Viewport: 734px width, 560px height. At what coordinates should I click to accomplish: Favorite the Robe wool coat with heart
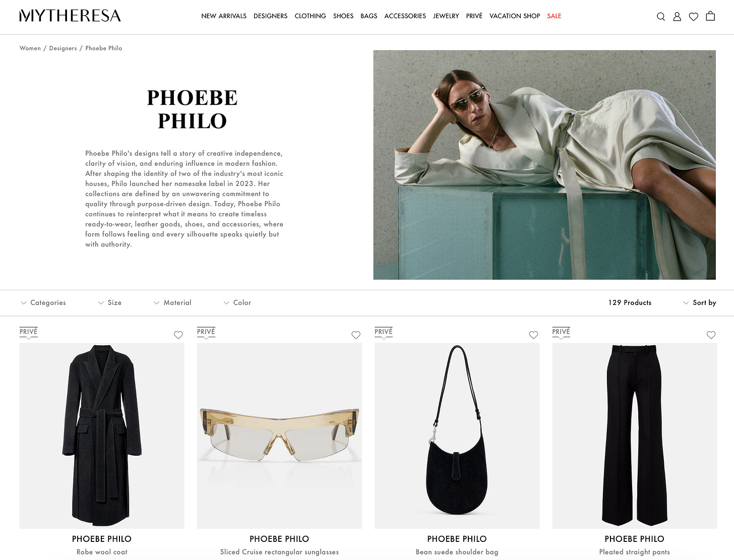tap(178, 335)
